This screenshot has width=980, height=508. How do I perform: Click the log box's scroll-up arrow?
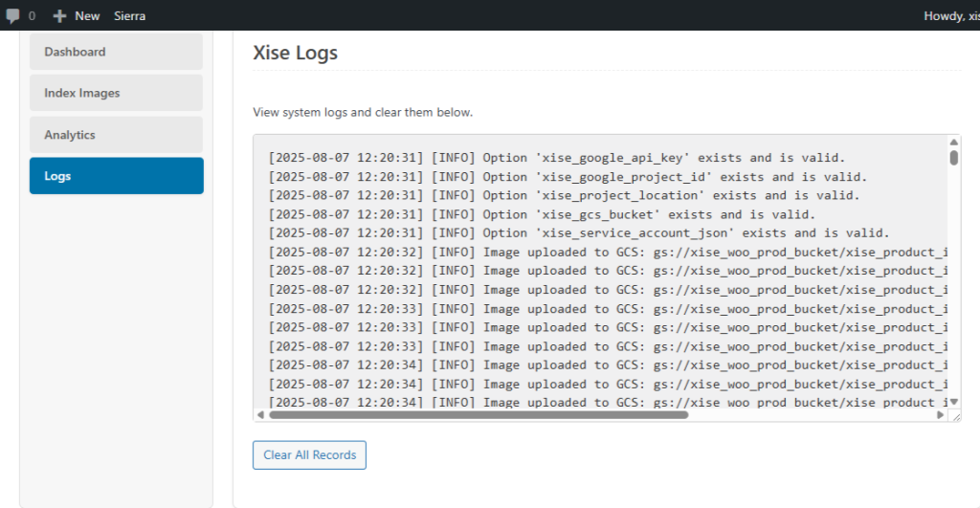(x=954, y=144)
